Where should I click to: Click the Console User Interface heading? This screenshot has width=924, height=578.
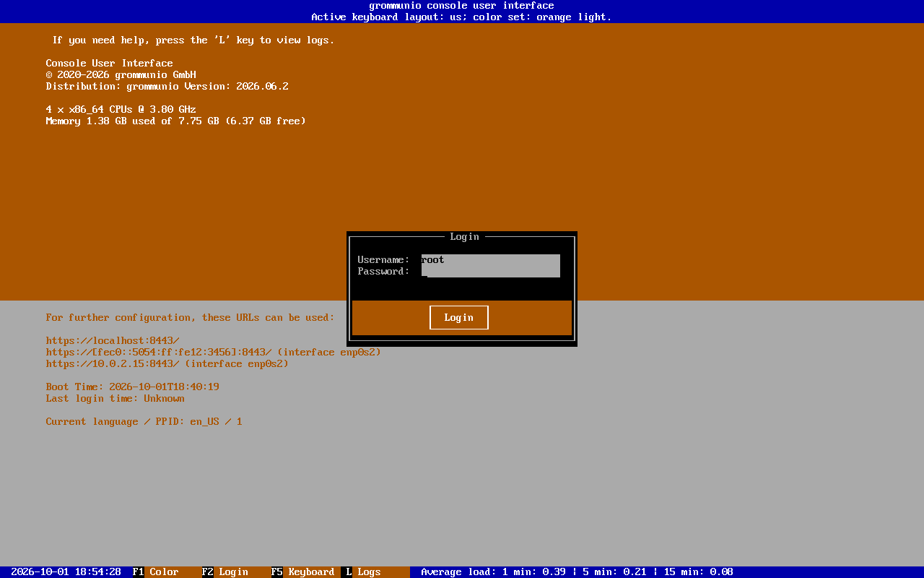pos(110,64)
